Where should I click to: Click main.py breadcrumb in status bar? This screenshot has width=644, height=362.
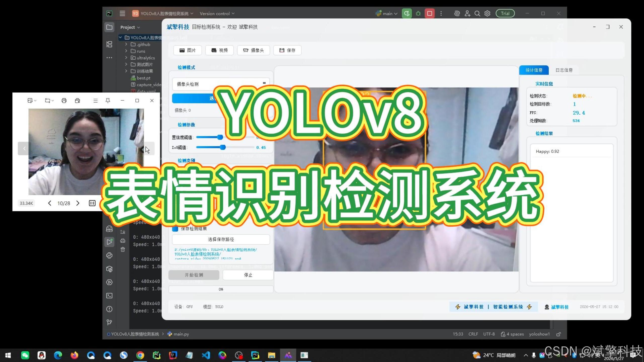pos(178,334)
